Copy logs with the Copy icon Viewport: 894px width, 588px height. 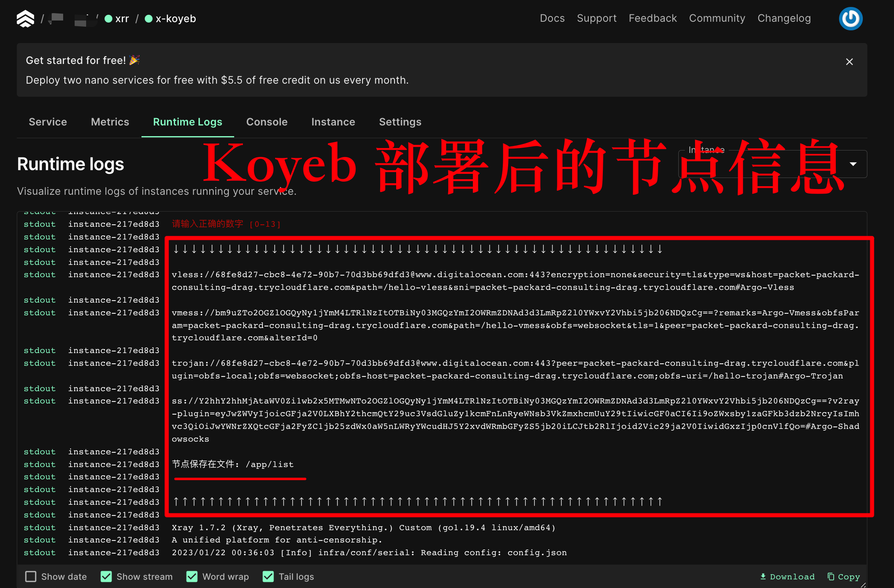click(844, 577)
